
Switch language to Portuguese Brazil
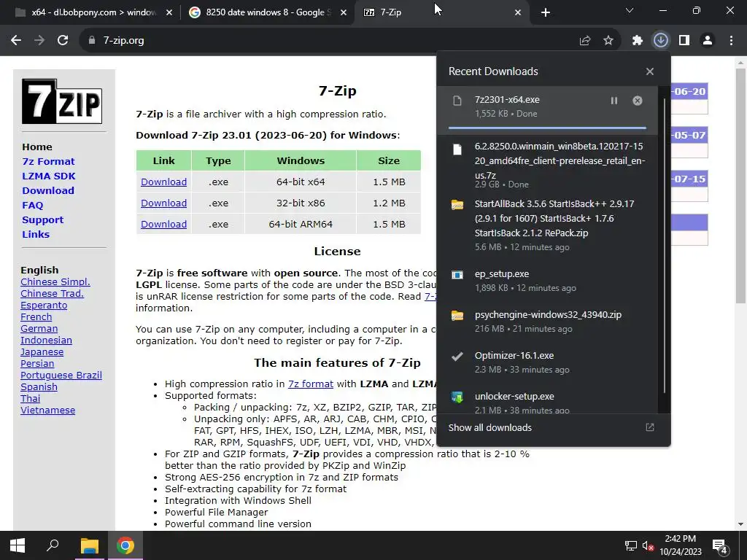pyautogui.click(x=61, y=376)
